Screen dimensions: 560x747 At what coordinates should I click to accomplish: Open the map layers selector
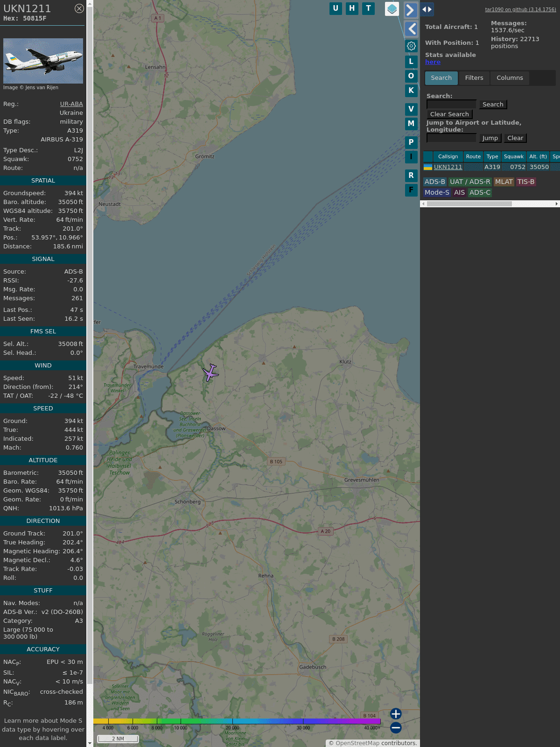click(x=392, y=9)
